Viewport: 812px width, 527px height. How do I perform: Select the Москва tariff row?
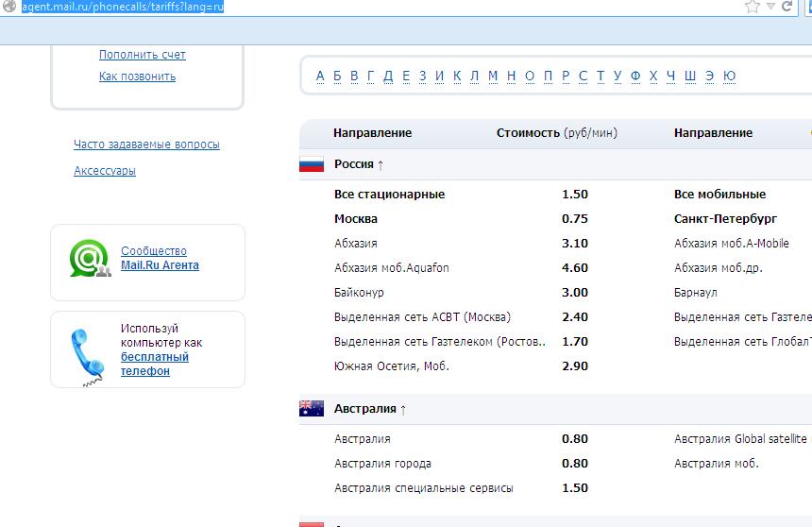[x=356, y=219]
